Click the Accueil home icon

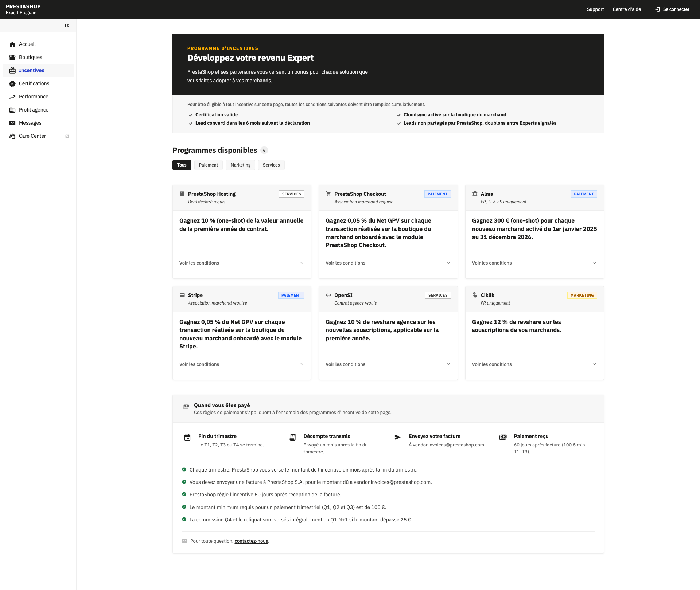click(x=12, y=44)
